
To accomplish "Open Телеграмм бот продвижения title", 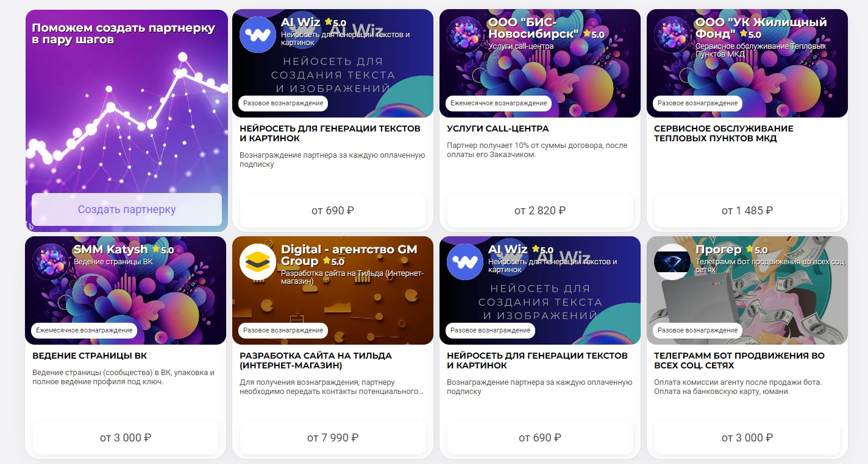I will pyautogui.click(x=739, y=360).
